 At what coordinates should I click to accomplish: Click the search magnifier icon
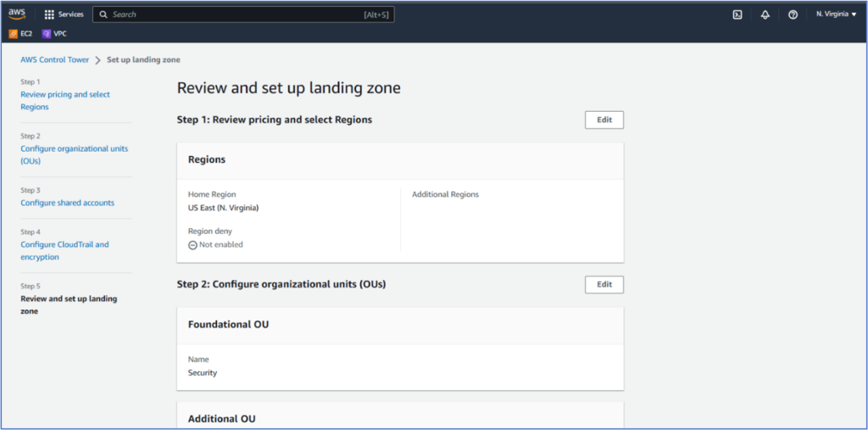pyautogui.click(x=103, y=14)
